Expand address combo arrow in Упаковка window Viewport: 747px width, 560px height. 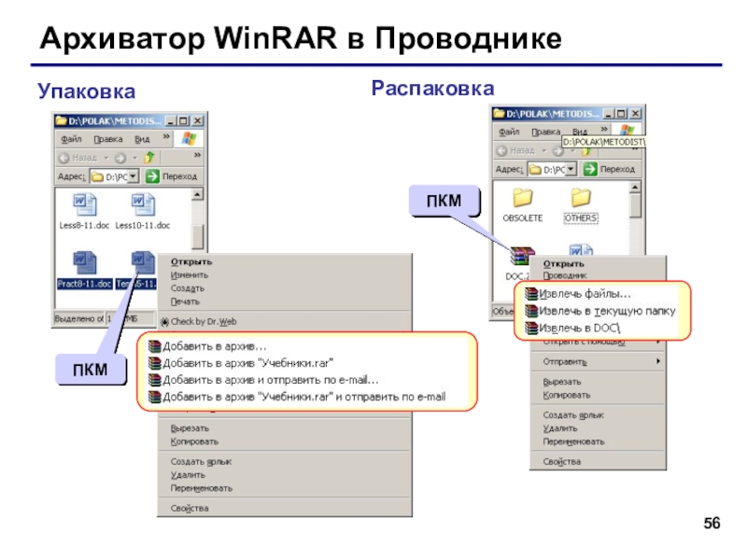pos(134,176)
